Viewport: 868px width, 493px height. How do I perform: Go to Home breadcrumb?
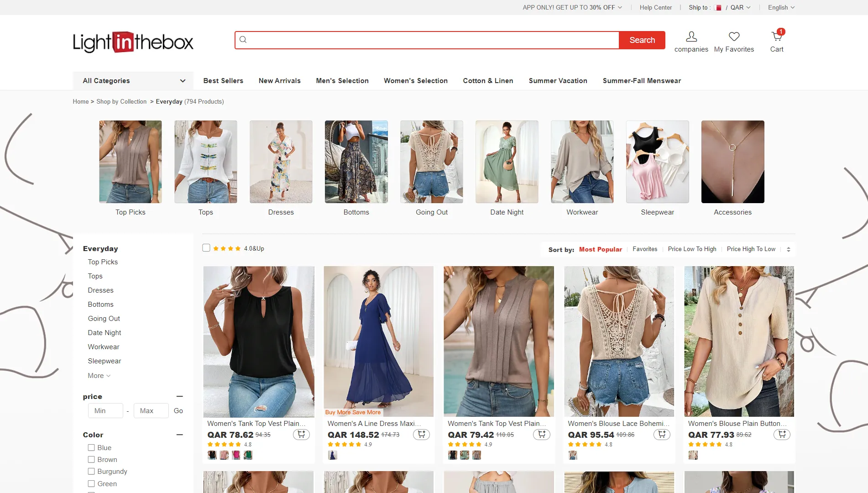81,102
